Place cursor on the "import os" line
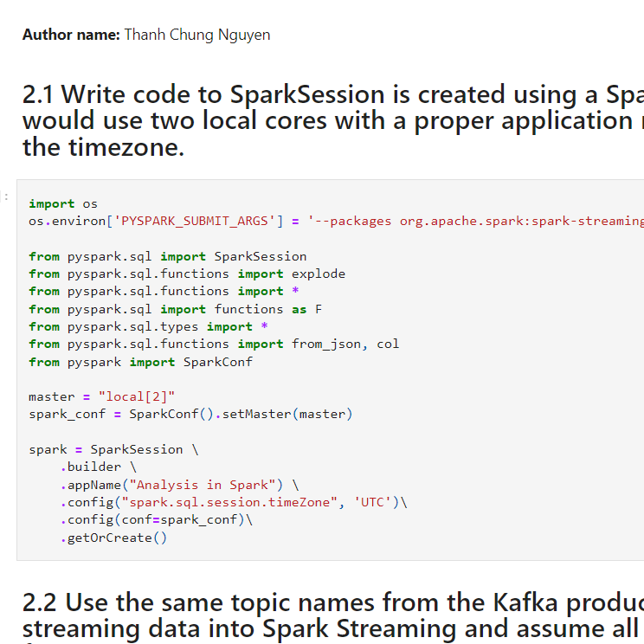The width and height of the screenshot is (644, 644). click(63, 204)
